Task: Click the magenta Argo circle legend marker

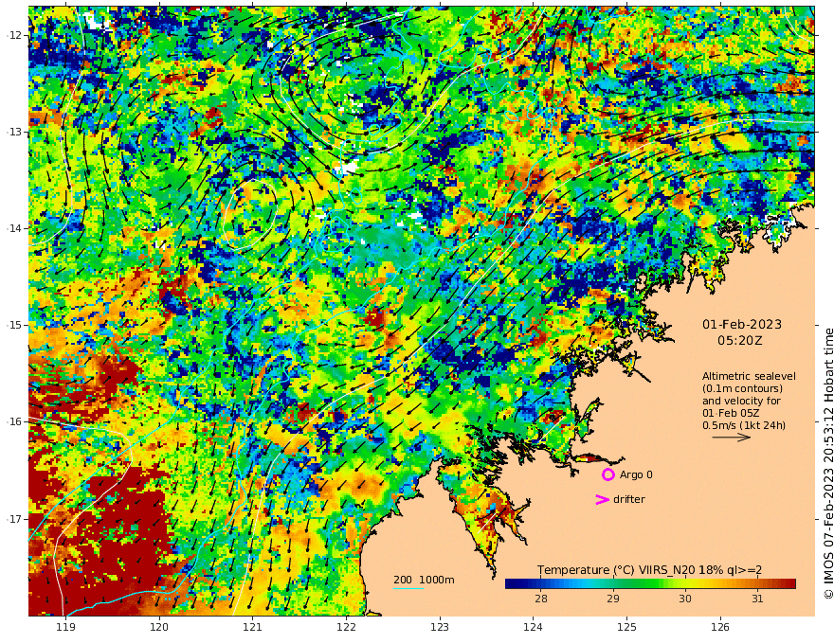Action: tap(607, 474)
